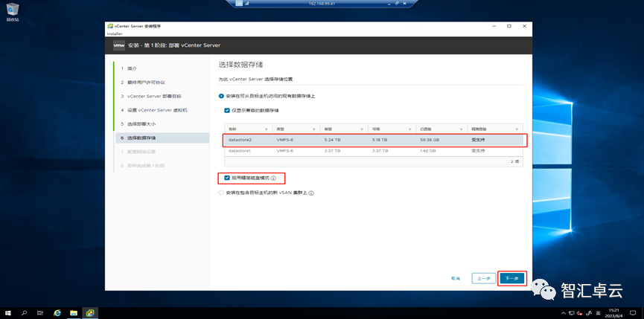Open filter for the 类型 column
The width and height of the screenshot is (644, 319).
(314, 129)
